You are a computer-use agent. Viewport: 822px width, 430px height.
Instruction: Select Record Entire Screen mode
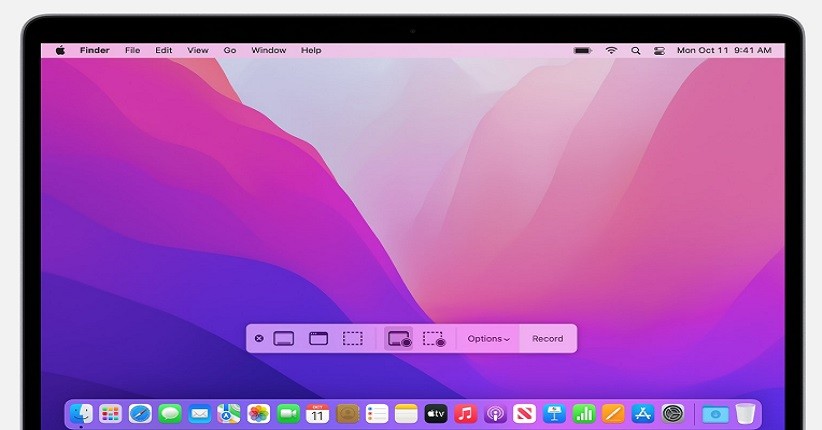(399, 339)
